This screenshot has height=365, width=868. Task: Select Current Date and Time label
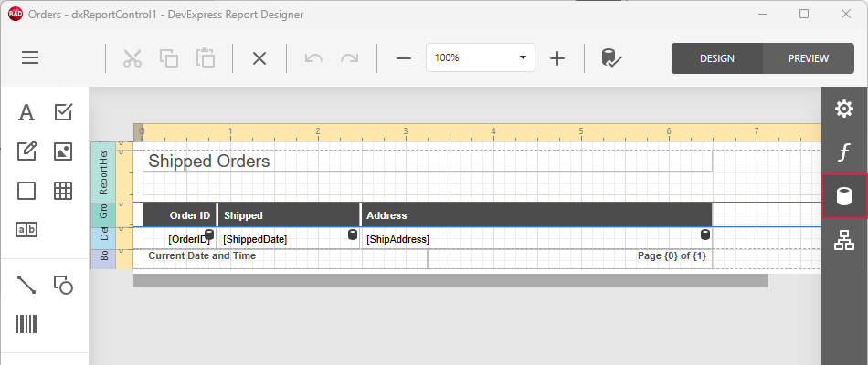pos(285,259)
